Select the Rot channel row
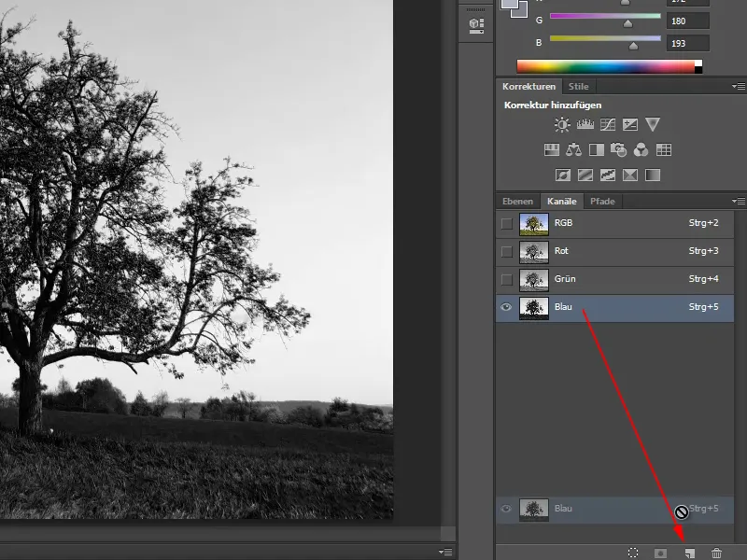This screenshot has height=560, width=747. coord(614,252)
